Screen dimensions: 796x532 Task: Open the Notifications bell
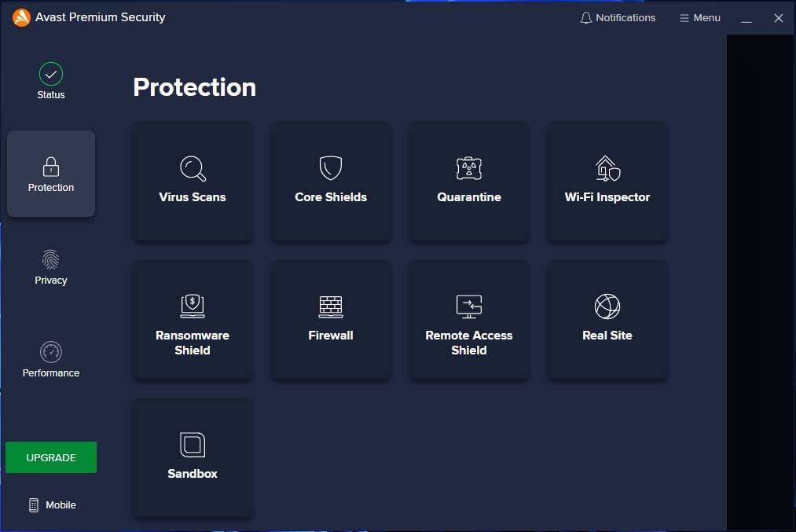[x=618, y=17]
